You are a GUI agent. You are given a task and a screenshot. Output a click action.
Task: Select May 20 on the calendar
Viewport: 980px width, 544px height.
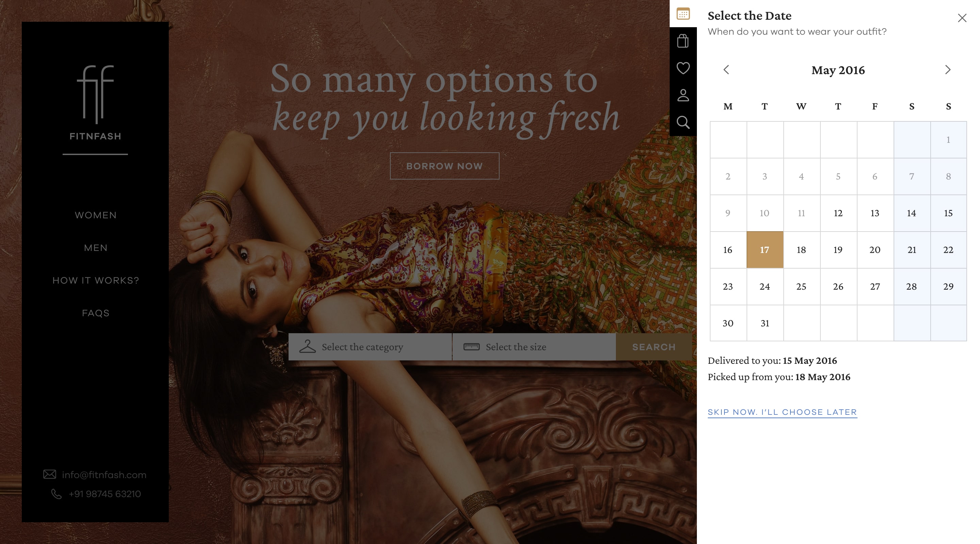875,250
